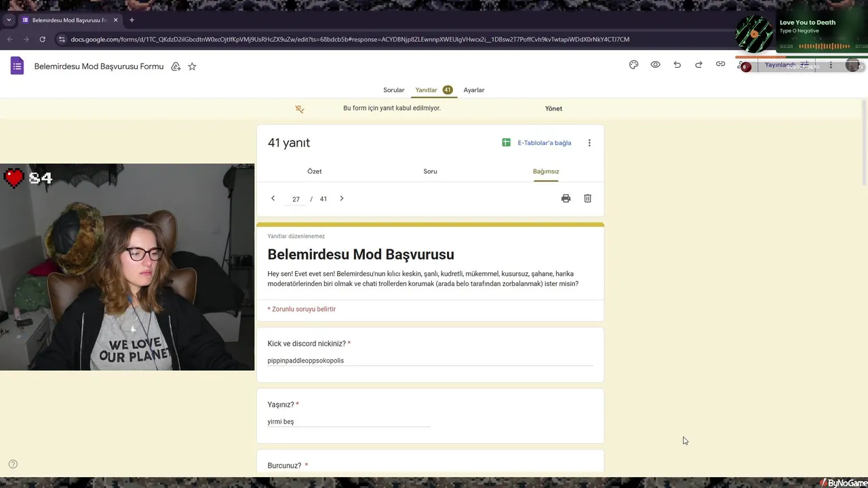The width and height of the screenshot is (868, 488).
Task: Expand the browser tab search dropdown
Action: click(9, 20)
